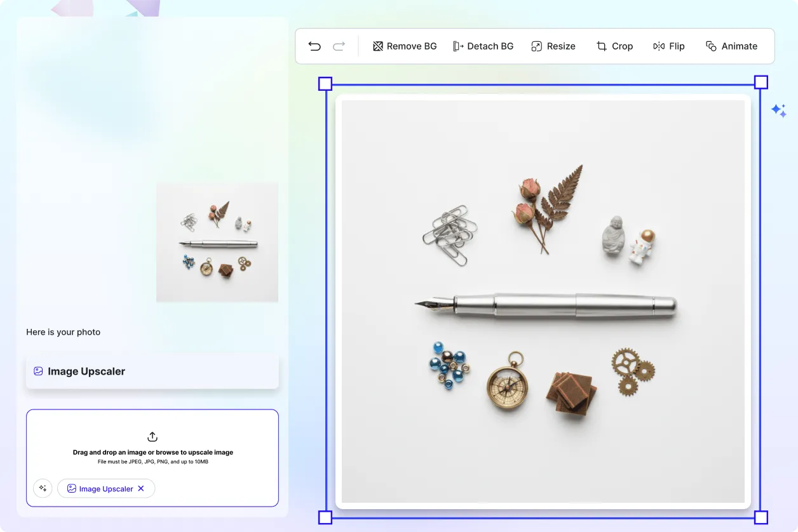Image resolution: width=798 pixels, height=532 pixels.
Task: Open the Resize tool
Action: [x=553, y=46]
